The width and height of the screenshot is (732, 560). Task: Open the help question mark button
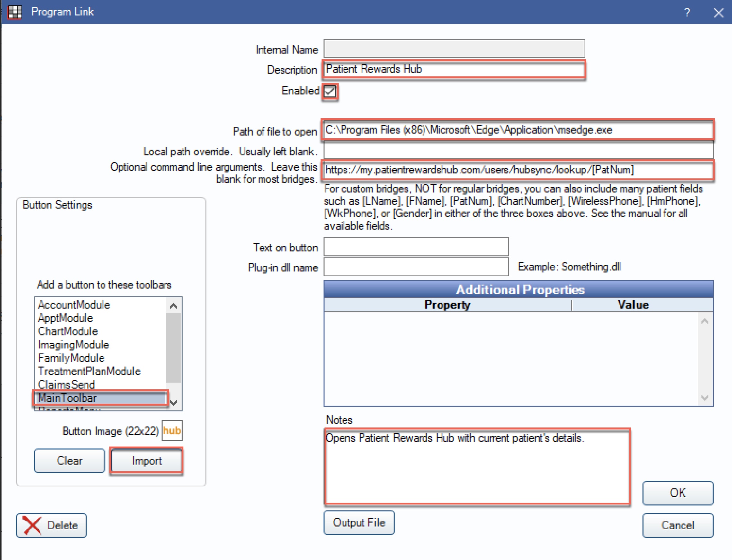(x=687, y=12)
